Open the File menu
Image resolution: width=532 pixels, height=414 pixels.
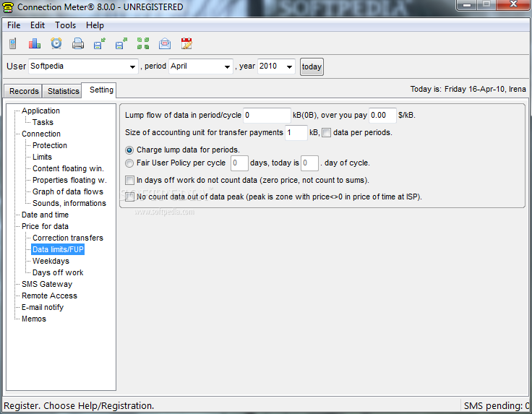14,25
